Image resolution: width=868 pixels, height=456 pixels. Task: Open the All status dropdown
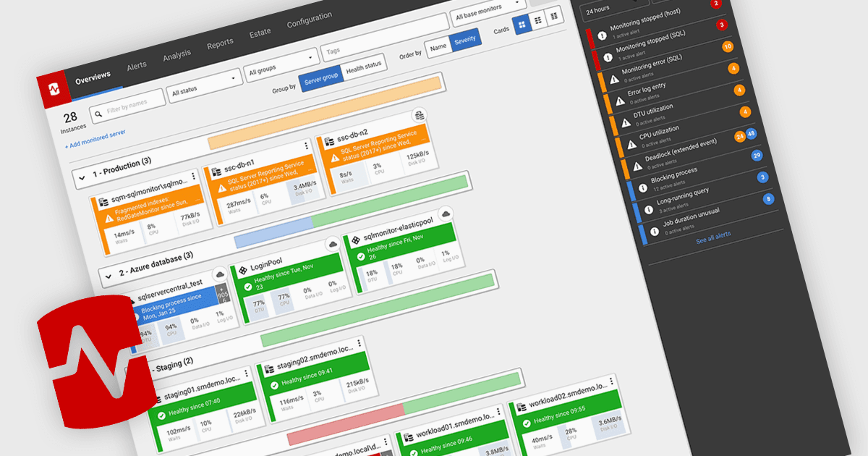205,87
